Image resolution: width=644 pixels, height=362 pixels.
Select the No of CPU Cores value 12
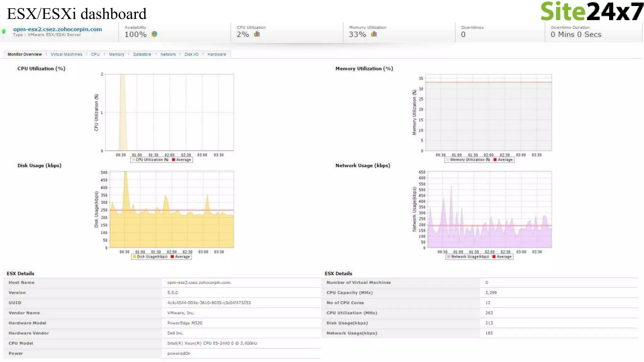[x=488, y=303]
